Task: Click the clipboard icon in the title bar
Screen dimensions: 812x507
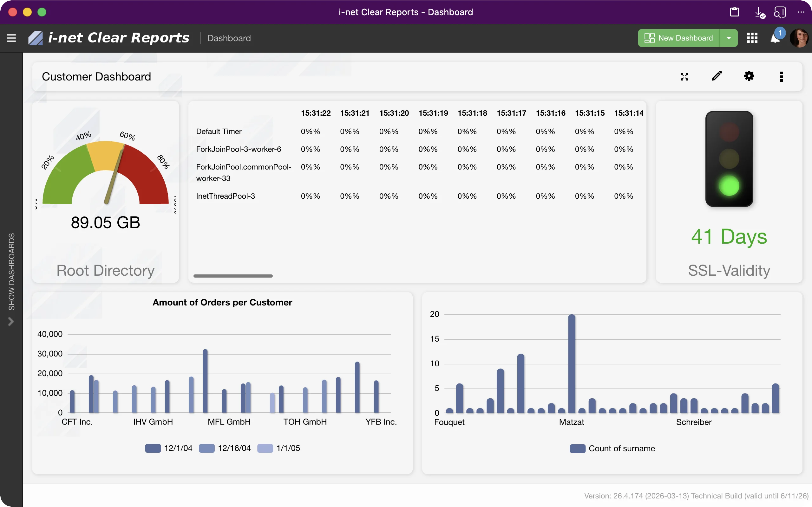Action: (x=735, y=12)
